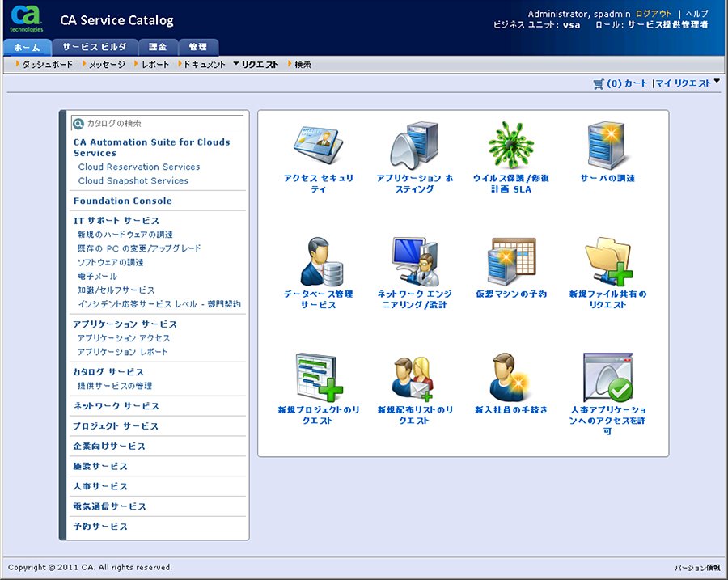Select 既存の PC の変更/アップグレード
Viewport: 728px width, 580px height.
(x=139, y=248)
